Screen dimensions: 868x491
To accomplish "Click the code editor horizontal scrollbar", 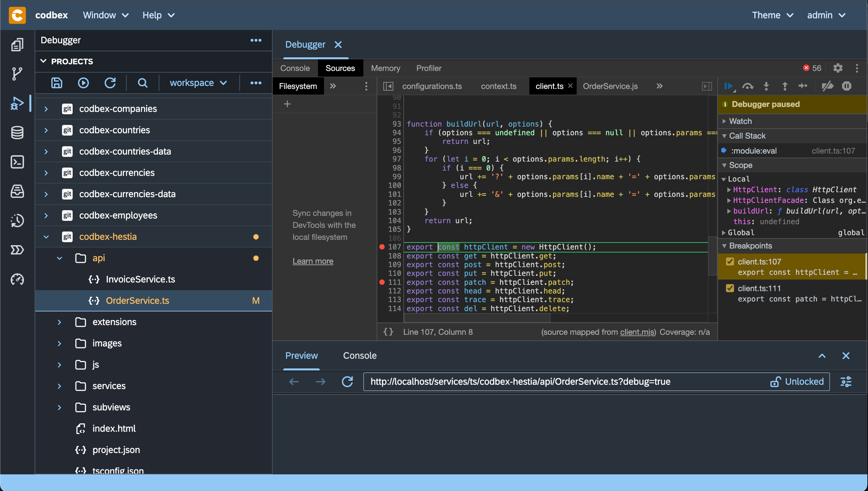I will [477, 318].
